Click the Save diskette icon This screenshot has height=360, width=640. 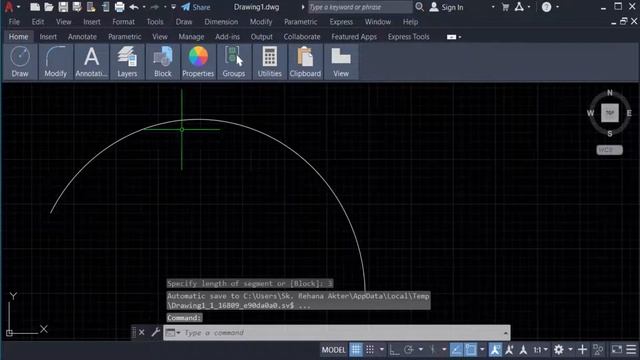click(x=63, y=7)
